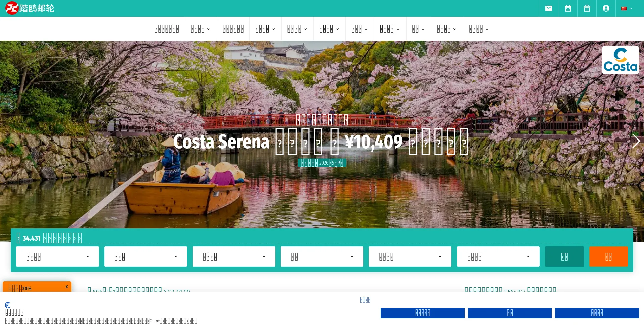
Task: Open the first item in the main navigation
Action: [167, 29]
